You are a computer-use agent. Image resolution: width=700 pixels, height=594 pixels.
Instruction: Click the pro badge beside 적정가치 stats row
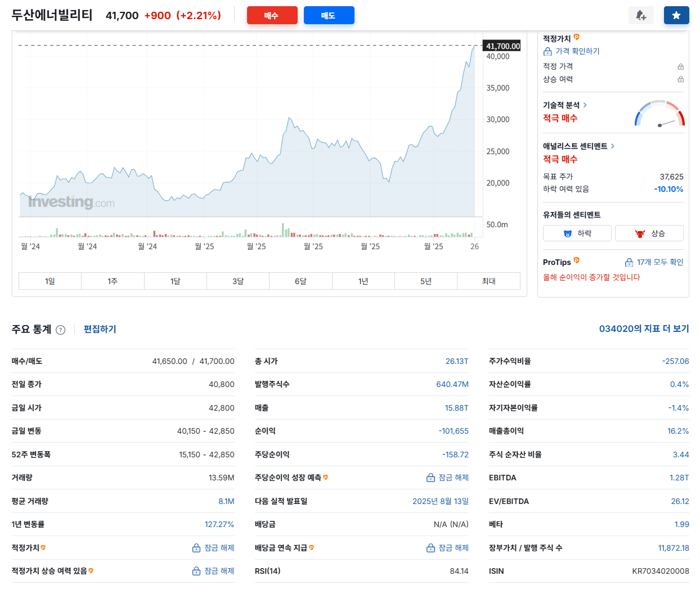tap(43, 547)
